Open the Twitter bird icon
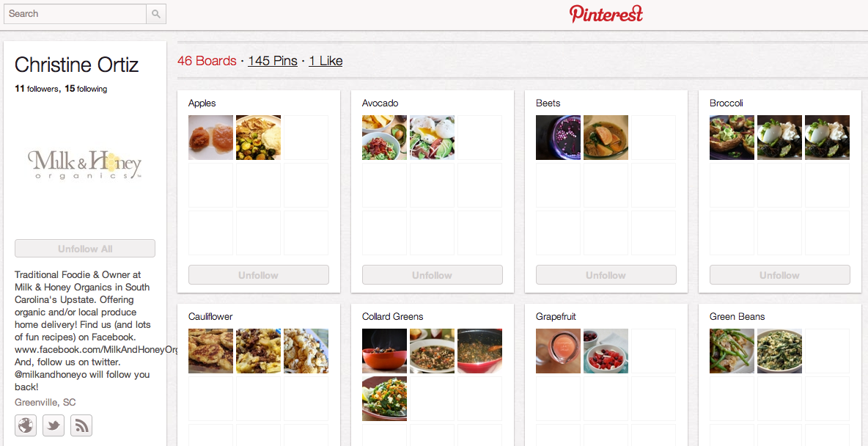 click(54, 425)
